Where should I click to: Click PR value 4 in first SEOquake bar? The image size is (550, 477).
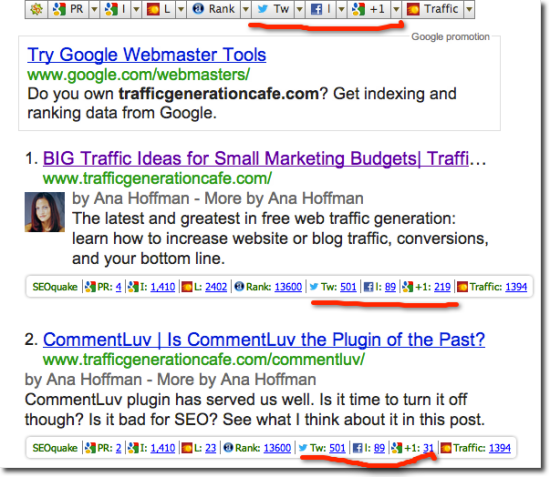pyautogui.click(x=118, y=287)
